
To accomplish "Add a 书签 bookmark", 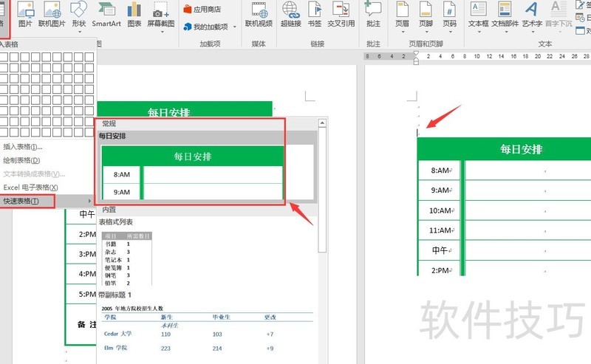I will (314, 13).
